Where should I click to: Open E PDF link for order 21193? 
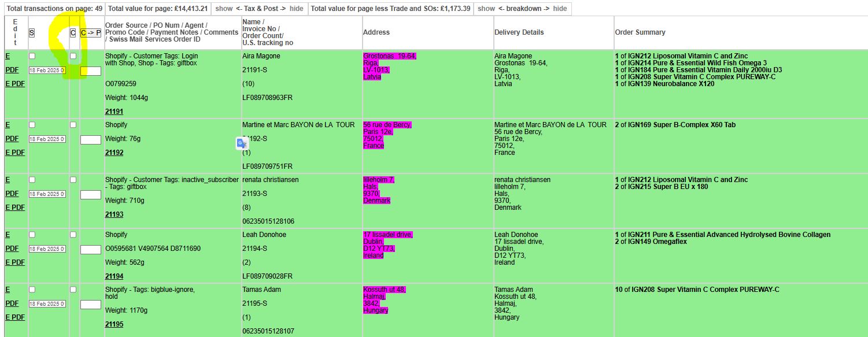14,208
